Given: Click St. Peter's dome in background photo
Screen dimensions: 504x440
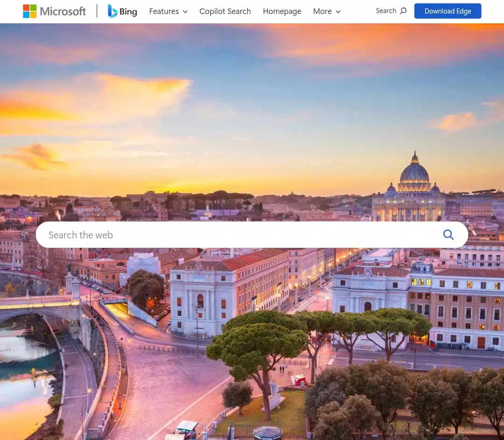Looking at the screenshot, I should coord(414,173).
